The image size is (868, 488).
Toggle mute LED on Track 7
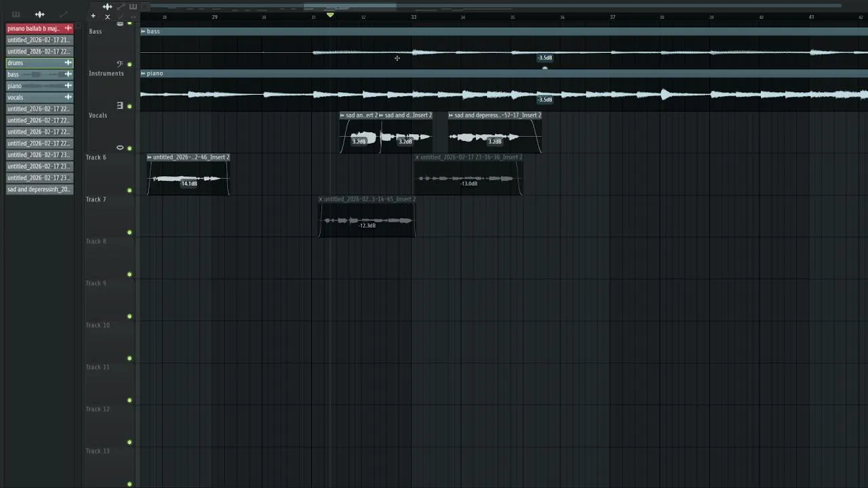[x=130, y=232]
